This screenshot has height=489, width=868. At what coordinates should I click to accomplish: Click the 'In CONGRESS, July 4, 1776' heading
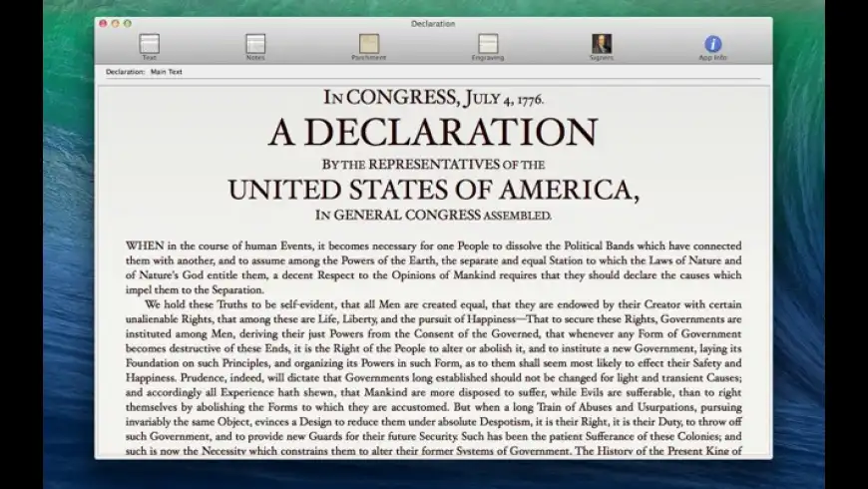(433, 98)
